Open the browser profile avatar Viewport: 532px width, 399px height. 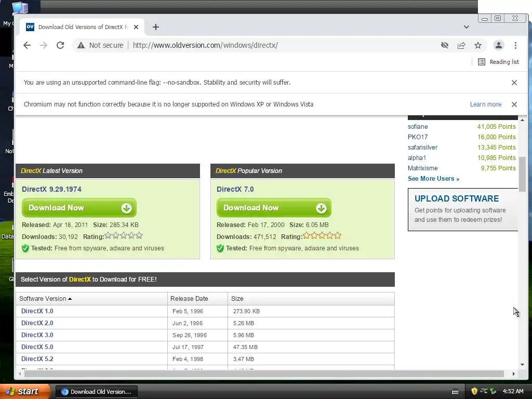click(x=498, y=45)
